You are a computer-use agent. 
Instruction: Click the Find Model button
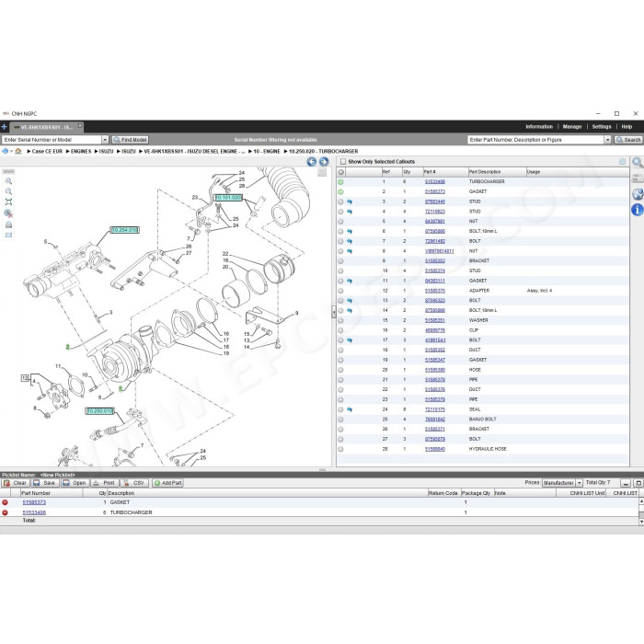coord(130,140)
